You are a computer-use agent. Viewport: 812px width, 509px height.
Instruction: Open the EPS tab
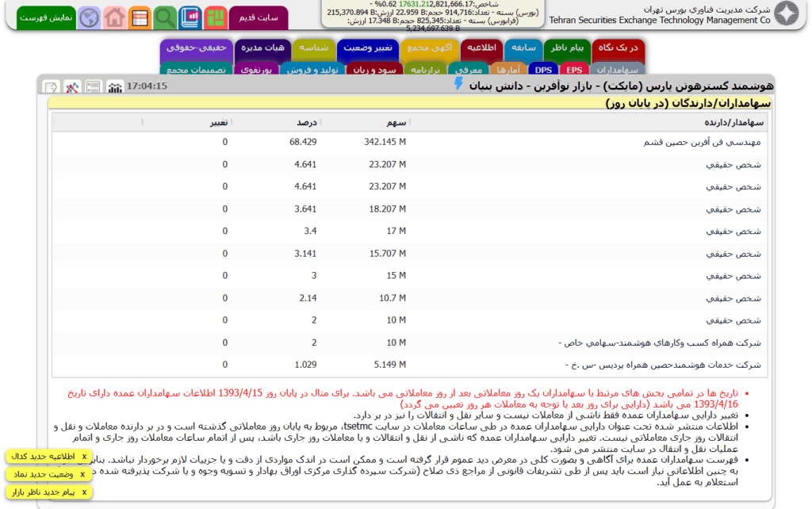pyautogui.click(x=574, y=70)
